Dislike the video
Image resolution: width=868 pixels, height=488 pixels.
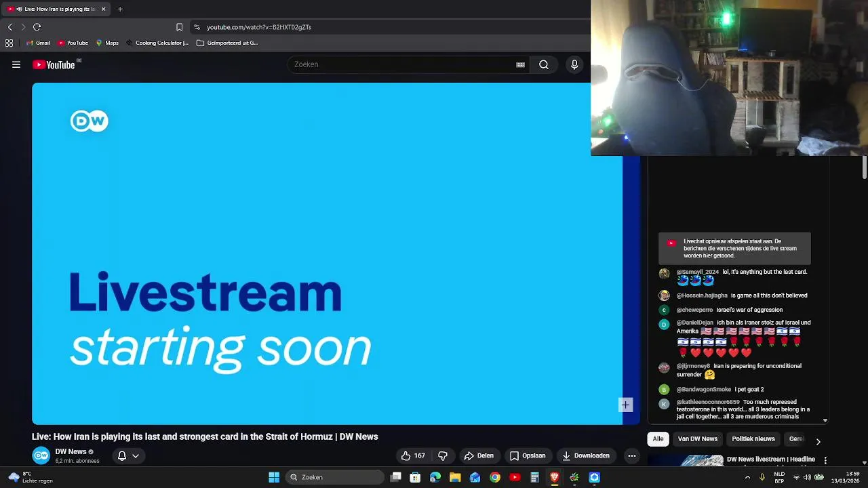[x=443, y=455]
